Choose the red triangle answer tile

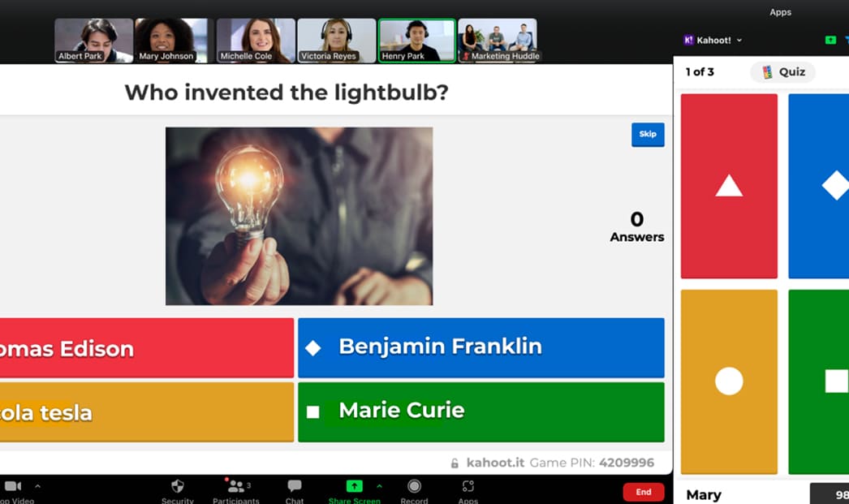pos(729,186)
